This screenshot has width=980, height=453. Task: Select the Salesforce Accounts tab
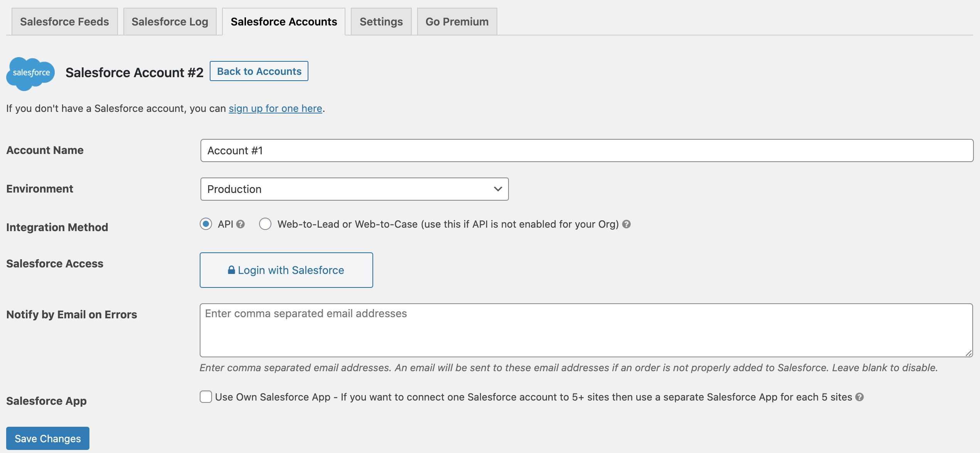click(284, 22)
